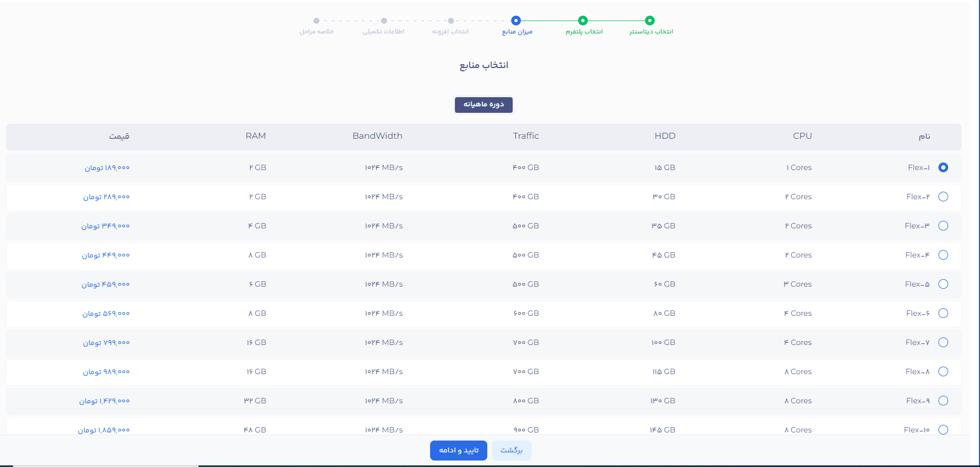The image size is (980, 467).
Task: Click the اطلاعات تکمیلی step circle
Action: (x=384, y=21)
